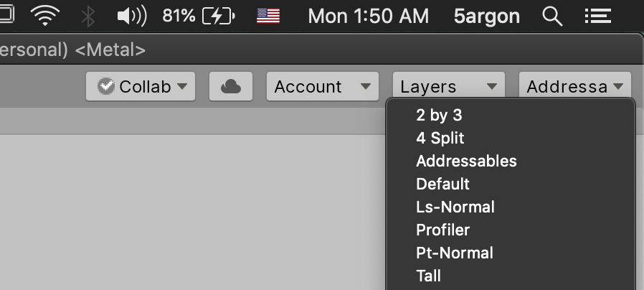Viewport: 644px width, 290px height.
Task: Select the Profiler layout option
Action: [x=442, y=230]
